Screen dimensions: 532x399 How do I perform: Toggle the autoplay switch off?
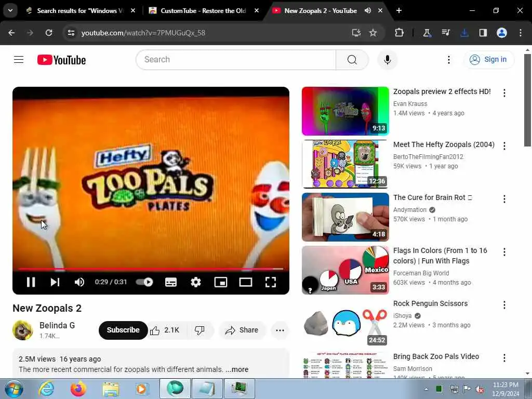[144, 282]
